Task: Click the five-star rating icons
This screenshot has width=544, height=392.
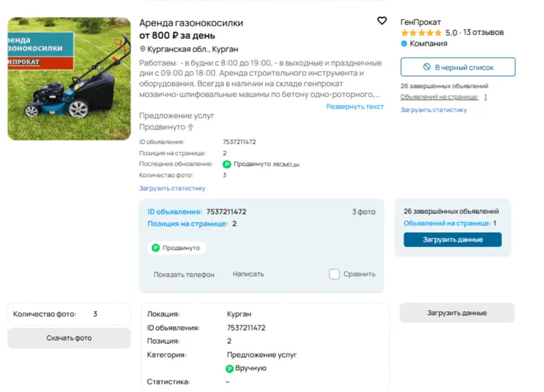Action: click(x=421, y=33)
